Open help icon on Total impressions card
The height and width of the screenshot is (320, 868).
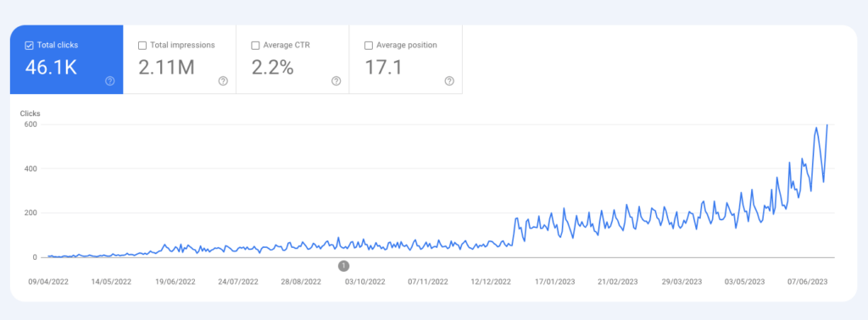coord(223,81)
